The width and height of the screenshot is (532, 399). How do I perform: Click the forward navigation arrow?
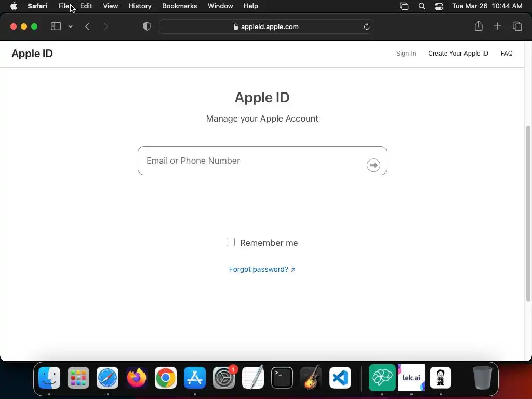pyautogui.click(x=105, y=26)
